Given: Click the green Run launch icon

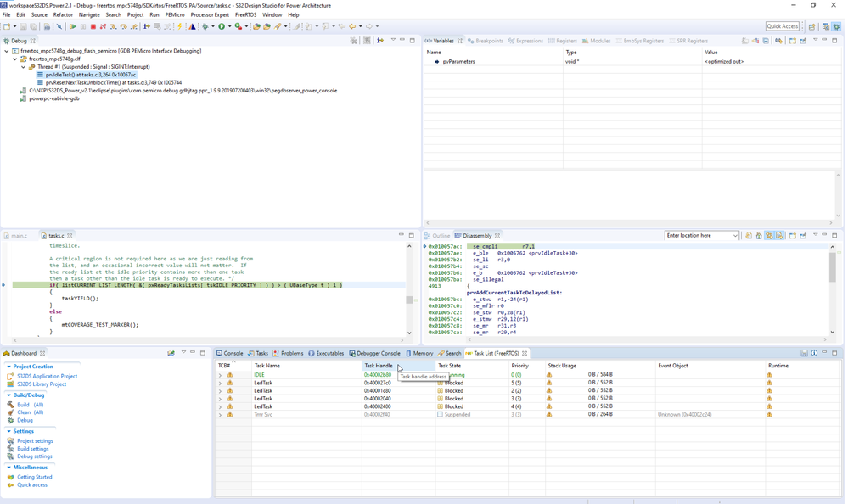Looking at the screenshot, I should 222,26.
